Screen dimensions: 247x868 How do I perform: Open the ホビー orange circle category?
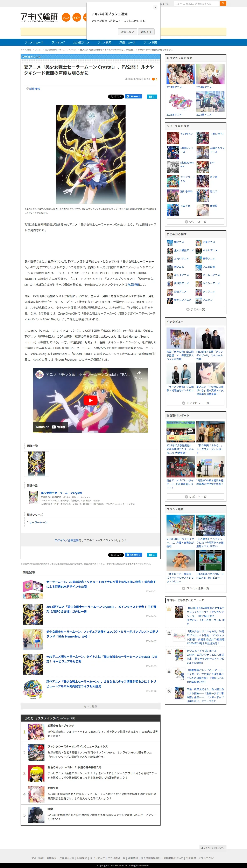(77, 17)
